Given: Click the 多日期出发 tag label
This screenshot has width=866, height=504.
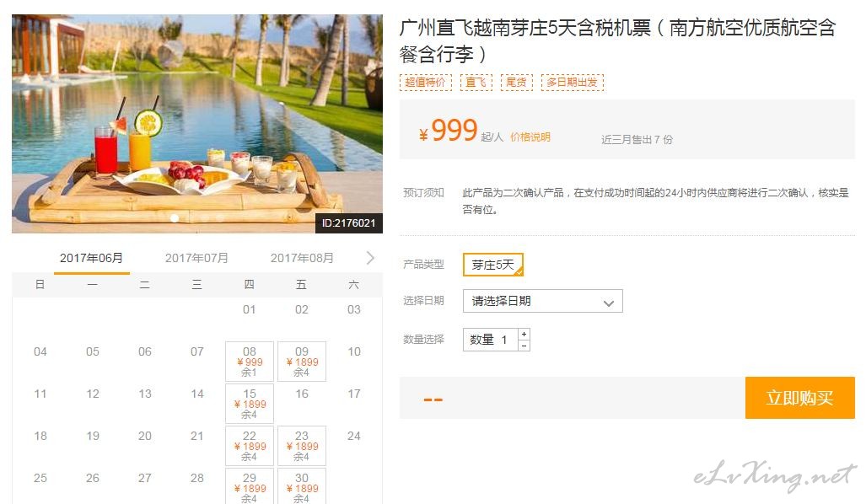Looking at the screenshot, I should [573, 83].
